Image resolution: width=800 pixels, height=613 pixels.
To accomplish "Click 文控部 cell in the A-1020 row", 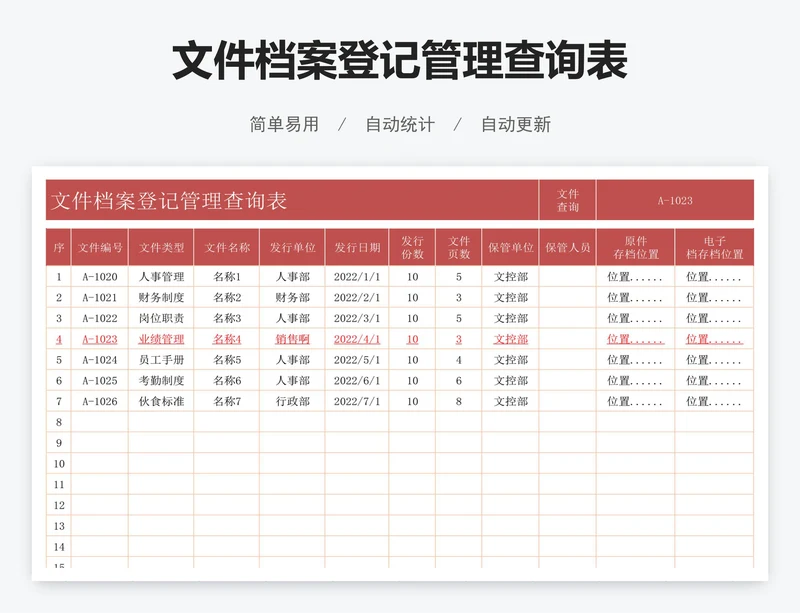I will point(510,277).
